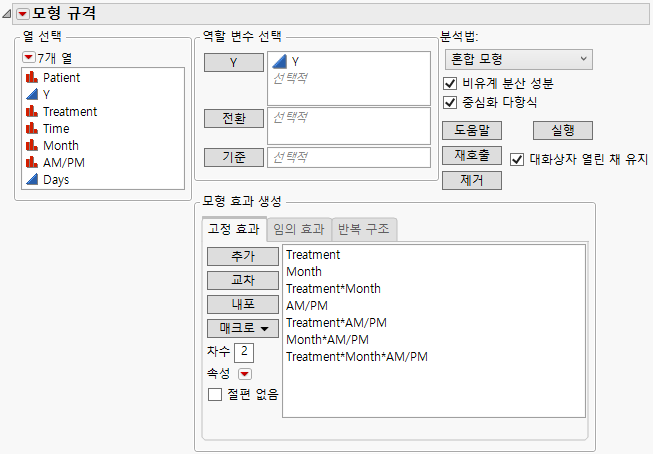Screen dimensions: 653x454
Task: Select the Treatment*Month effect
Action: pos(333,289)
